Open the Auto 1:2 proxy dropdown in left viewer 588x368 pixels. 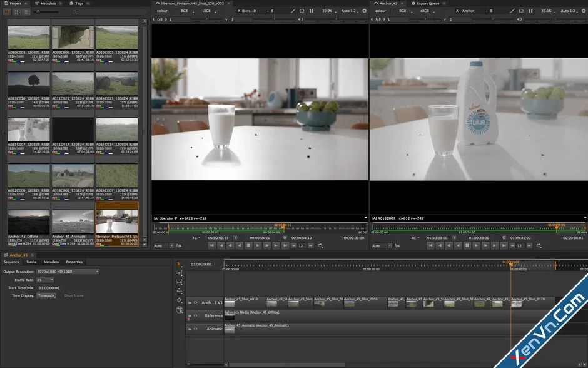pos(350,11)
